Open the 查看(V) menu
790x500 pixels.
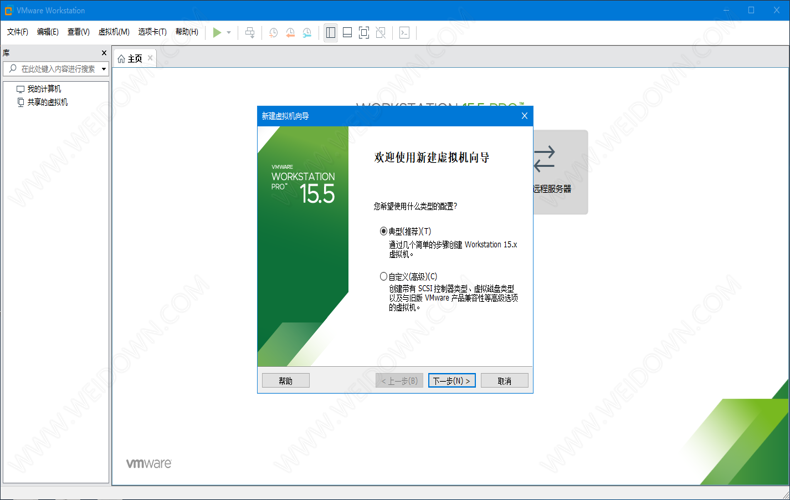pyautogui.click(x=79, y=32)
